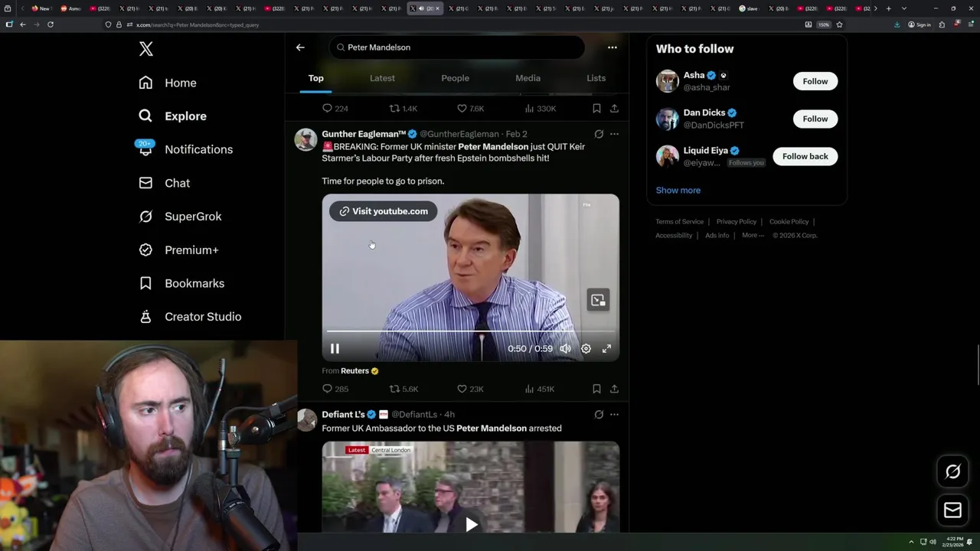980x551 pixels.
Task: Switch to the Latest tab
Action: click(x=382, y=78)
